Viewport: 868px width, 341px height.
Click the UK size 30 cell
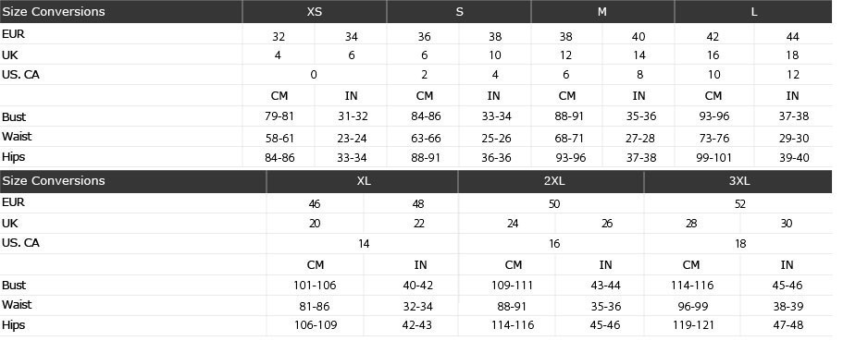click(786, 224)
